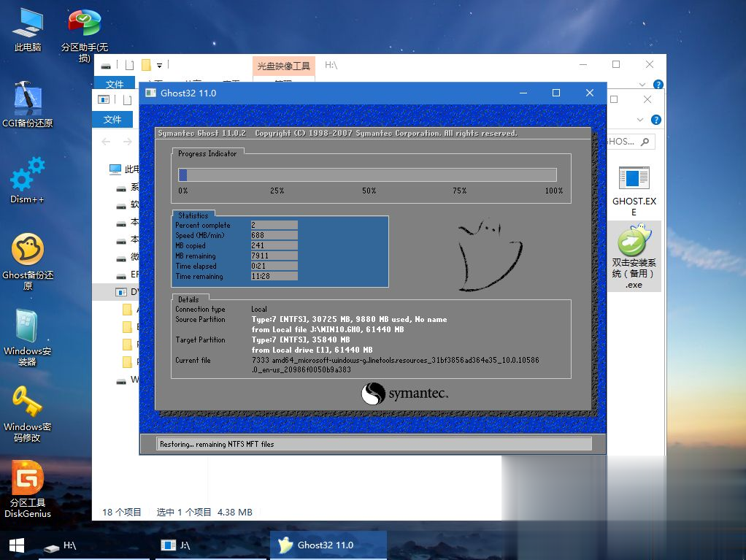Screen dimensions: 746x560
Task: Click search magnifier in Explorer search box
Action: click(645, 142)
